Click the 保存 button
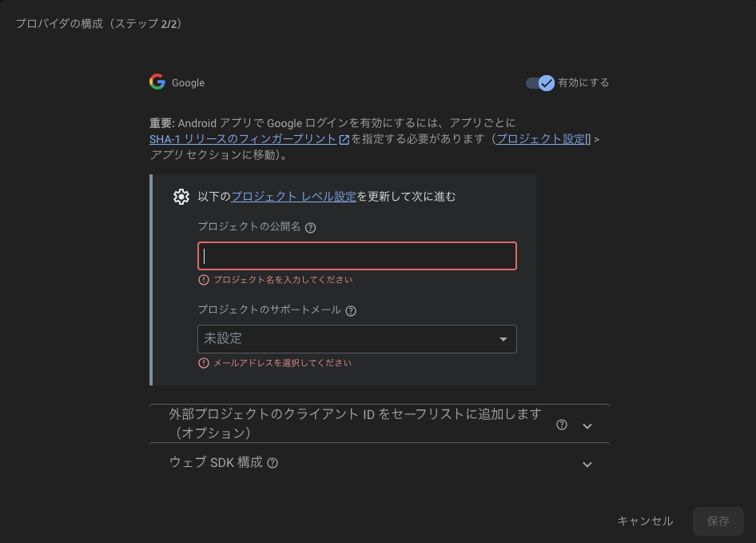Image resolution: width=756 pixels, height=543 pixels. point(718,521)
